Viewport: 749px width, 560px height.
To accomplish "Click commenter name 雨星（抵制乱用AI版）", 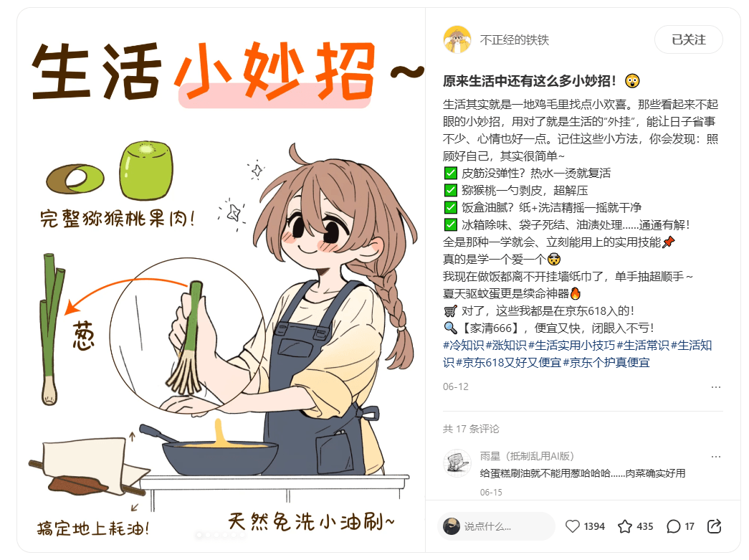I will (527, 456).
